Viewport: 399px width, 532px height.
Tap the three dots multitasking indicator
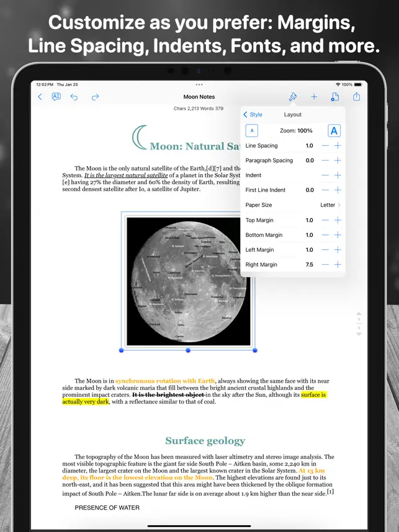pyautogui.click(x=199, y=84)
